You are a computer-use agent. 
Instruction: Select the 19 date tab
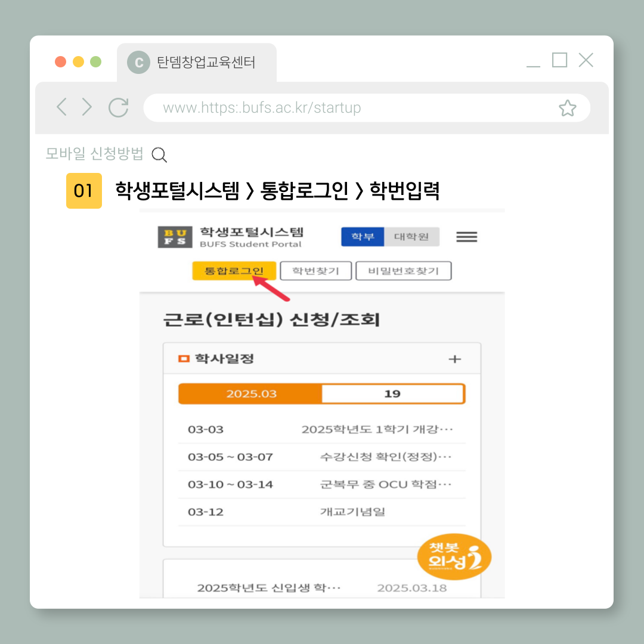[x=392, y=394]
